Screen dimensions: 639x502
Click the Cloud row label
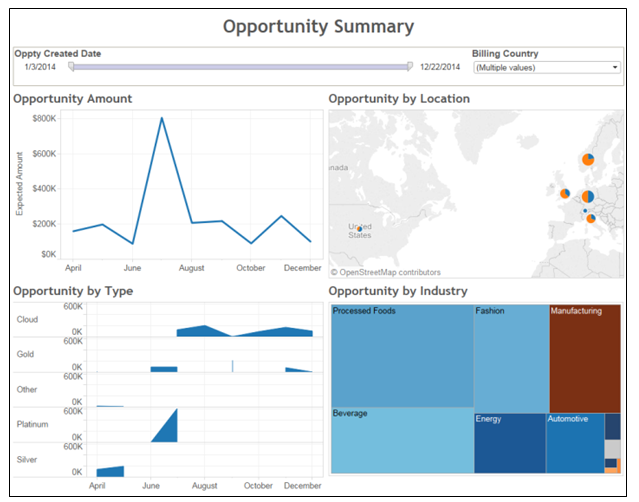coord(27,319)
